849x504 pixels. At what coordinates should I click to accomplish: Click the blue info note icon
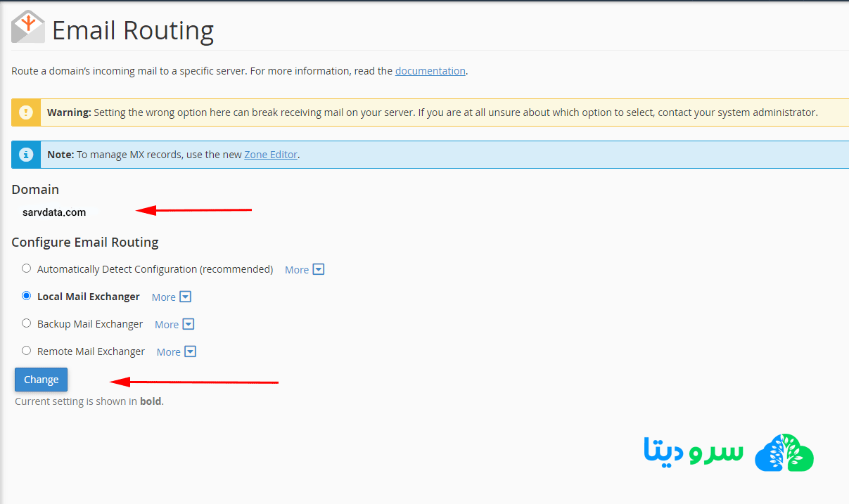tap(26, 155)
